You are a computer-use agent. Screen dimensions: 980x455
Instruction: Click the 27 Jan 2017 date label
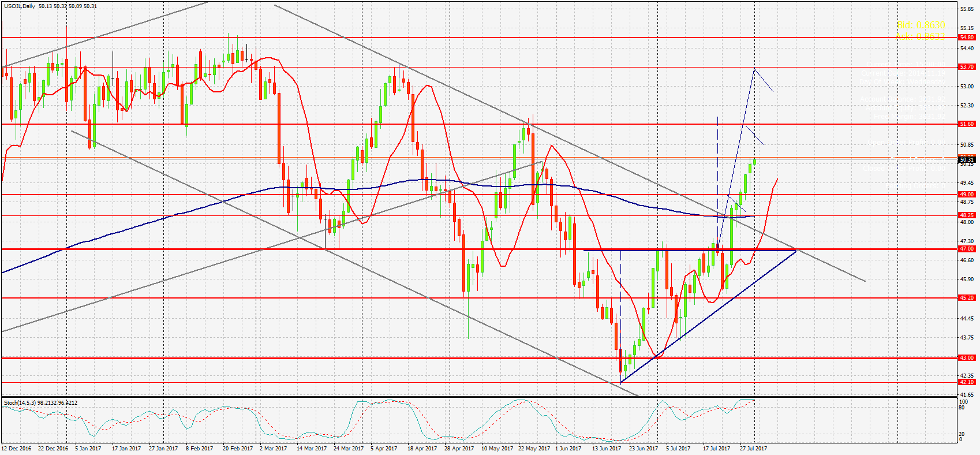click(x=163, y=449)
